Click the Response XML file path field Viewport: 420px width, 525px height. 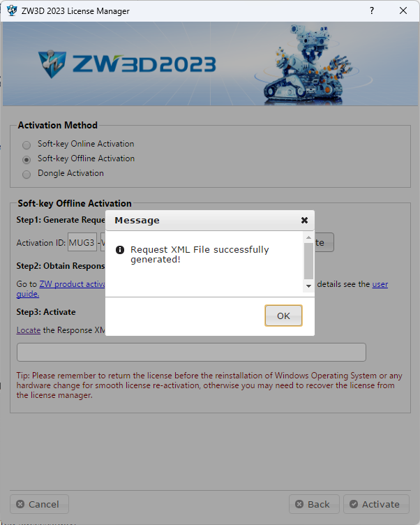pyautogui.click(x=191, y=353)
